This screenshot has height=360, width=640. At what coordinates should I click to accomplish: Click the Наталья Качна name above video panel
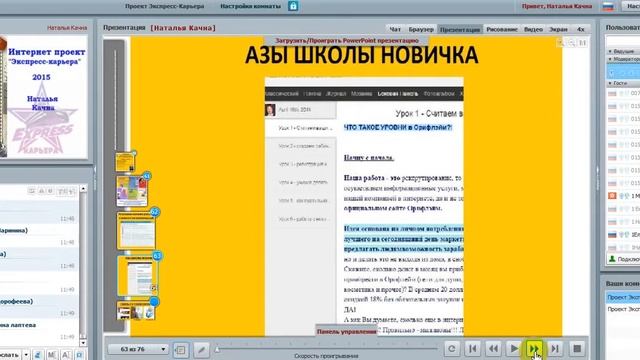click(x=67, y=28)
